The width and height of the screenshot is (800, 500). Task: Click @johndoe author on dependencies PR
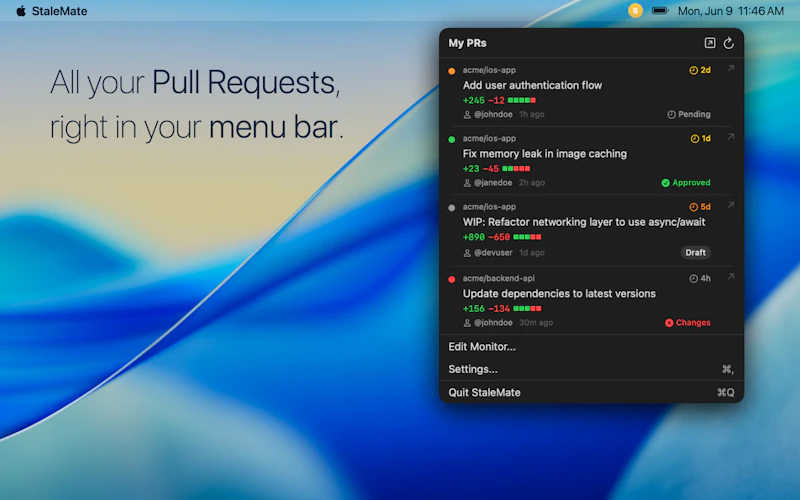(x=488, y=322)
